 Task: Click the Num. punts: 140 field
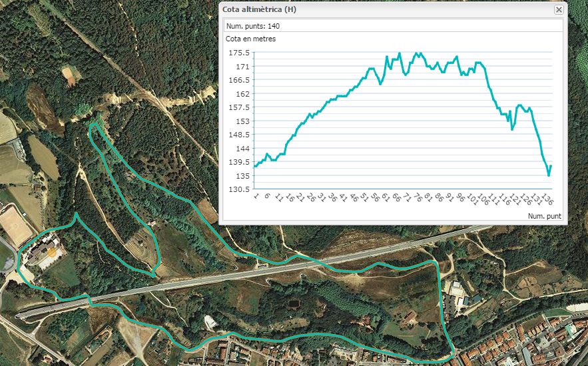coord(253,26)
